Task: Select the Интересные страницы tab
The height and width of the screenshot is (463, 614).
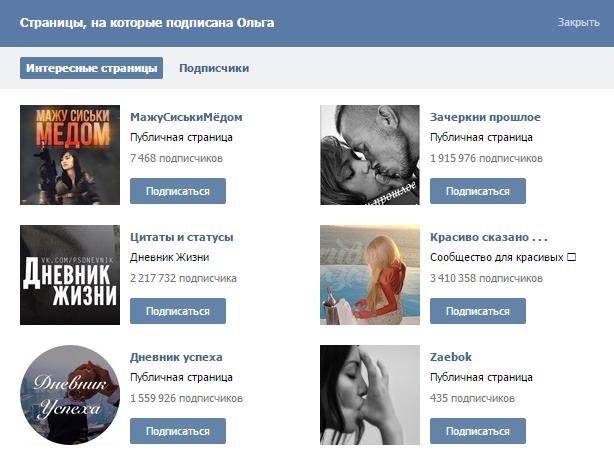Action: pyautogui.click(x=91, y=68)
